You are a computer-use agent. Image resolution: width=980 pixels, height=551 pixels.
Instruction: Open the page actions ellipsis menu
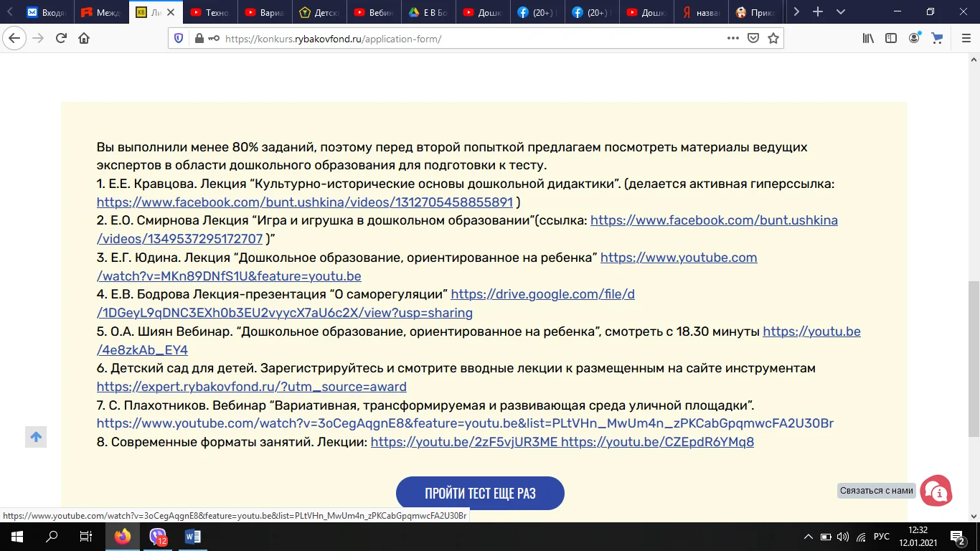point(733,38)
